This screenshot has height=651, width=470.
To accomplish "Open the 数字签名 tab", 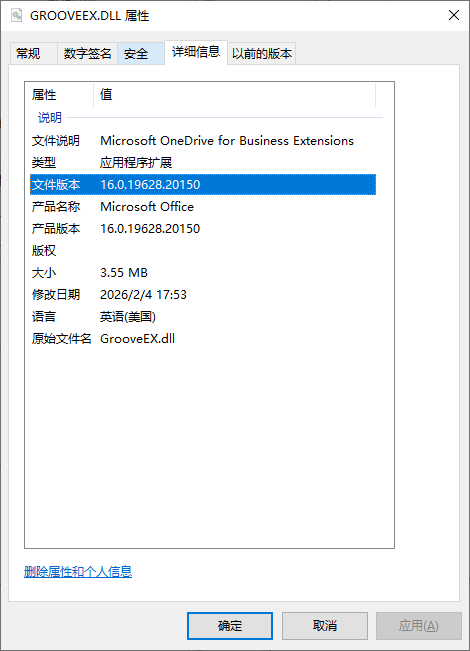I will click(88, 54).
